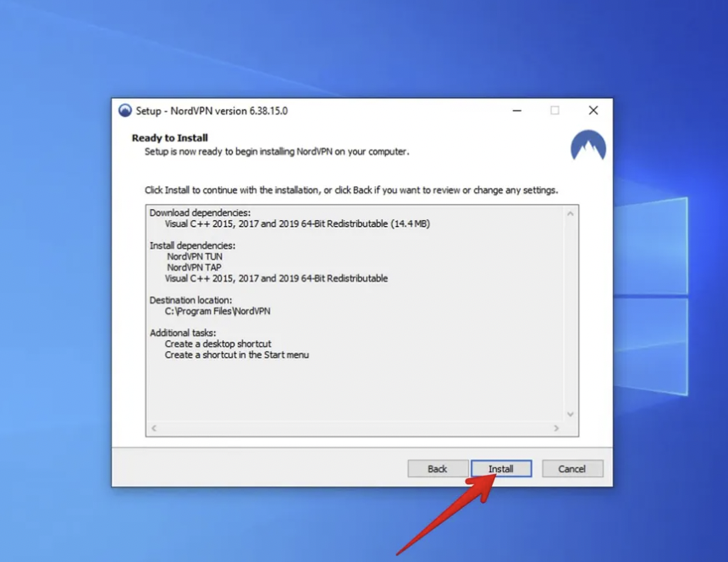Close the Setup window with the X
Image resolution: width=728 pixels, height=562 pixels.
(593, 111)
